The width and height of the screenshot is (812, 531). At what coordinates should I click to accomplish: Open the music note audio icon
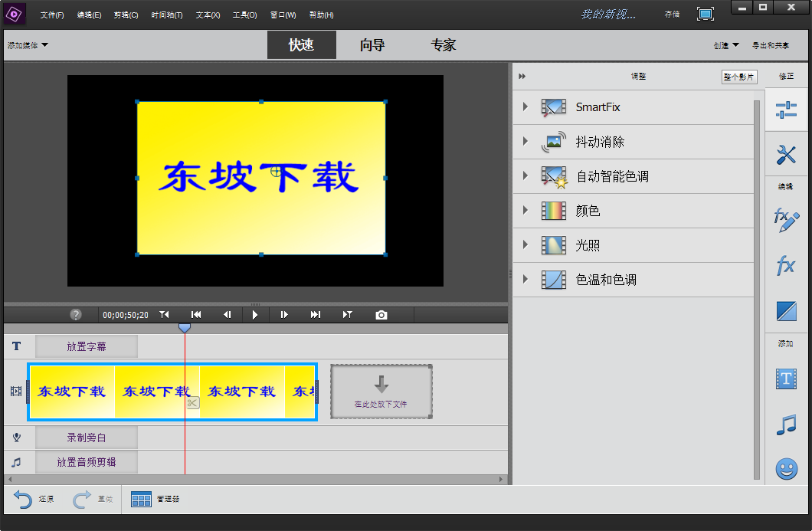(786, 422)
